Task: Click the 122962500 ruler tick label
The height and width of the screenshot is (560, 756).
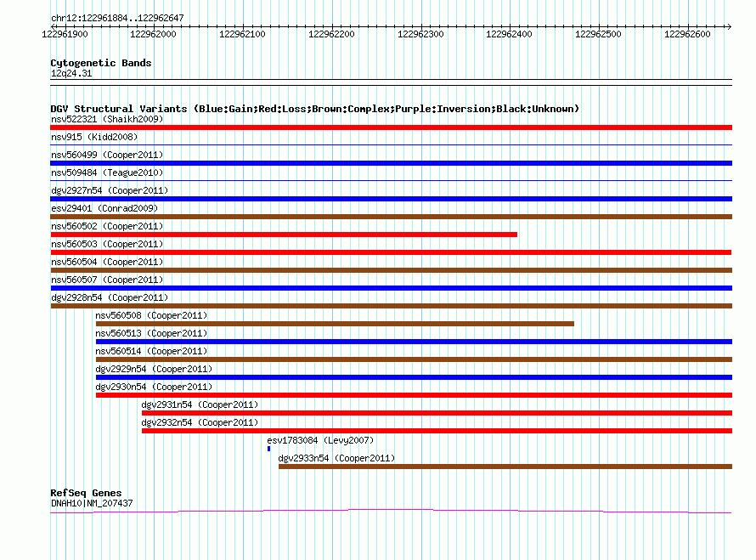Action: click(x=598, y=34)
